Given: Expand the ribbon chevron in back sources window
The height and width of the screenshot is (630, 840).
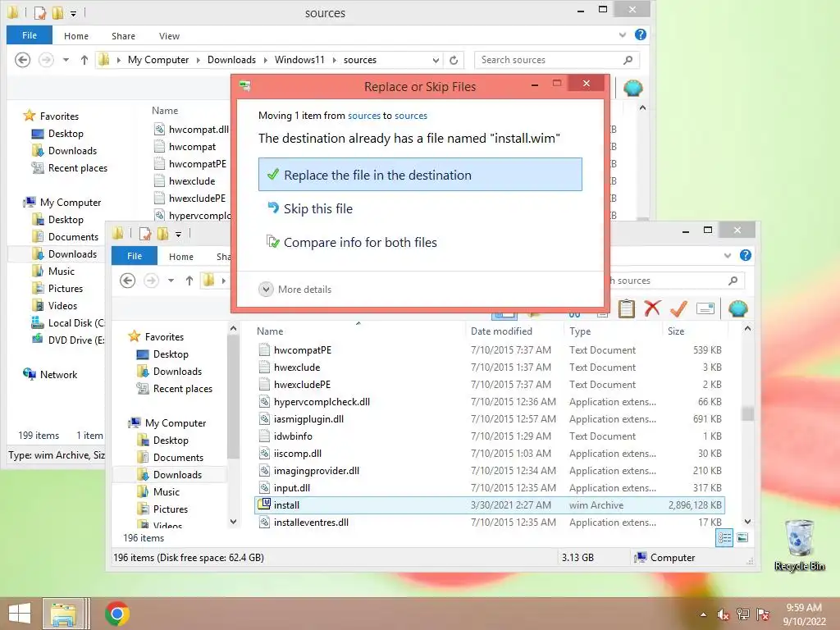Looking at the screenshot, I should click(623, 34).
